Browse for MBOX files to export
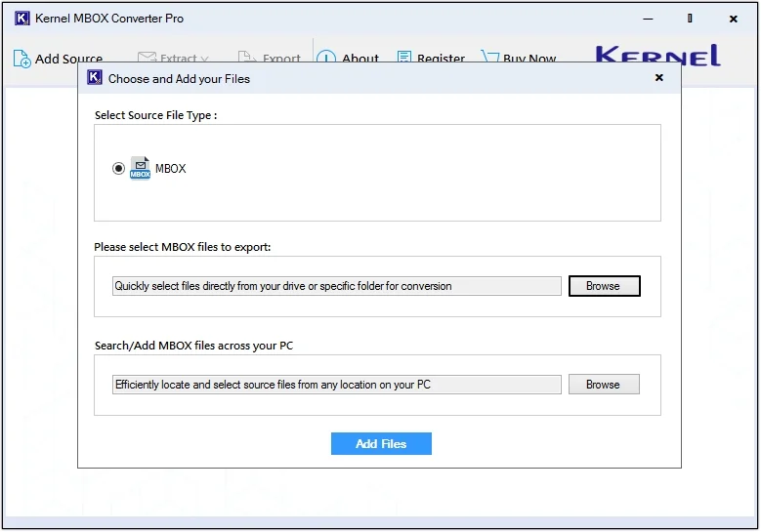The height and width of the screenshot is (532, 761). [x=605, y=286]
